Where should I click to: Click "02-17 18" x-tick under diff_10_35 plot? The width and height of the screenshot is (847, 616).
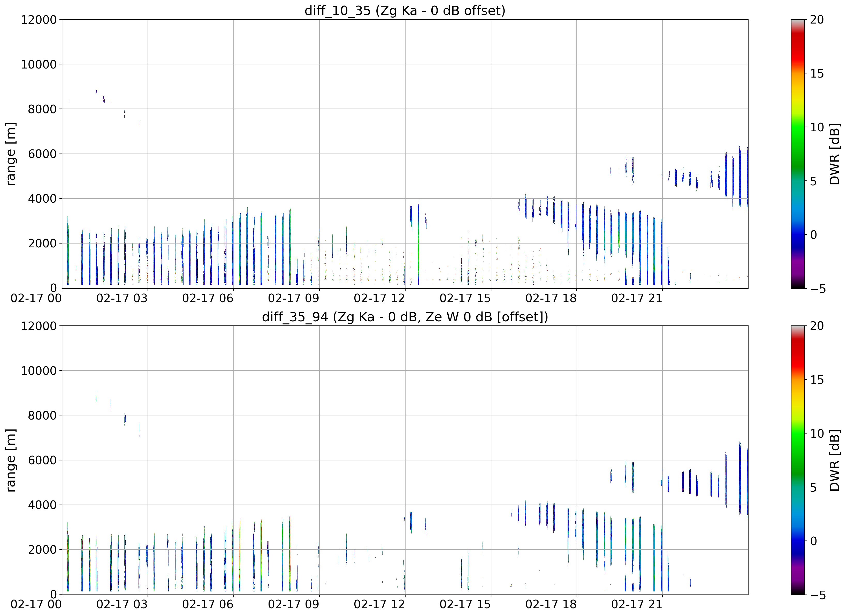[551, 298]
